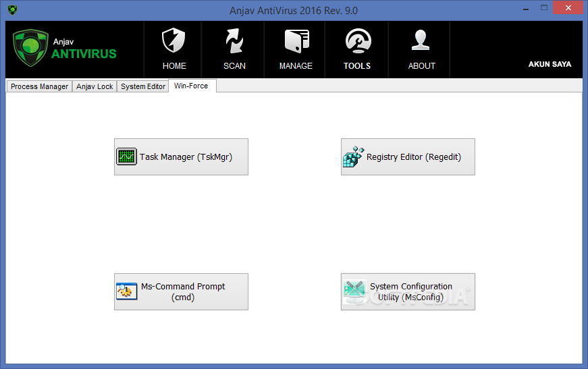Click the Task Manager monitor icon
This screenshot has width=588, height=369.
pyautogui.click(x=126, y=157)
